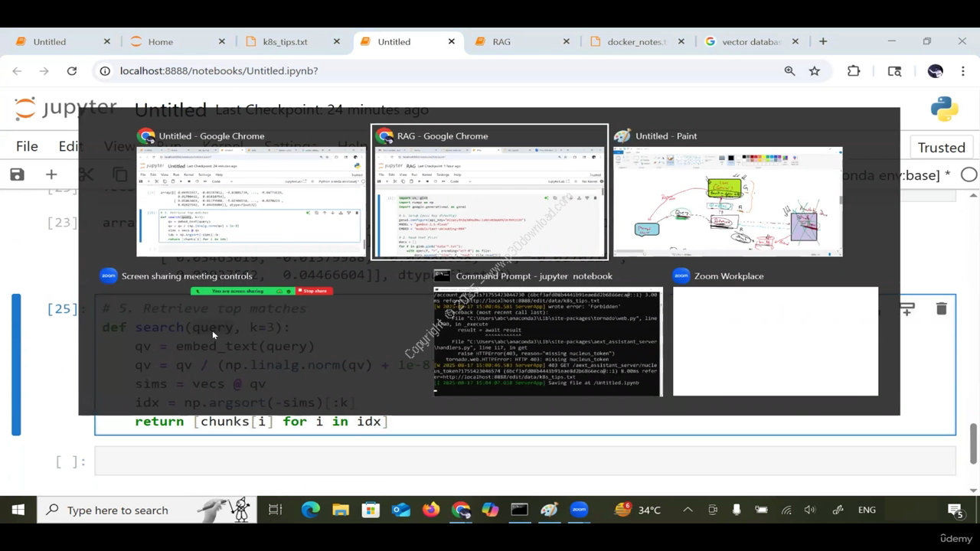The width and height of the screenshot is (980, 551).
Task: Open Outlook from the taskbar
Action: pyautogui.click(x=401, y=510)
